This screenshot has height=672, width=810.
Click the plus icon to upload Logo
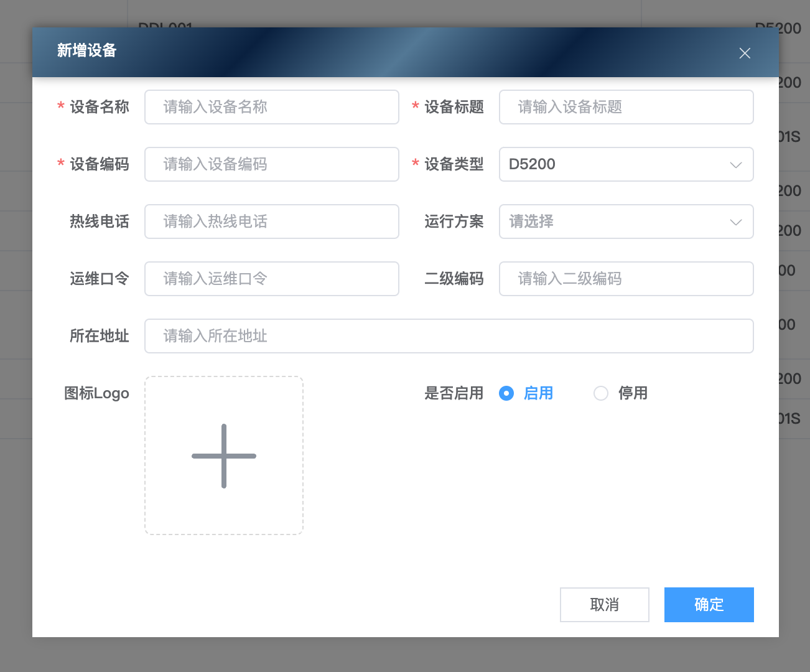(224, 456)
